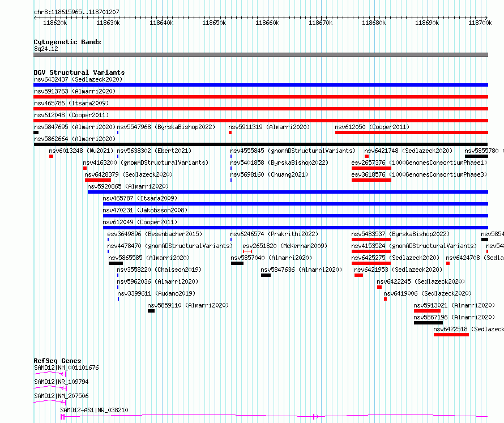The height and width of the screenshot is (423, 504).
Task: Click the 118660k ruler position label
Action: (x=267, y=23)
